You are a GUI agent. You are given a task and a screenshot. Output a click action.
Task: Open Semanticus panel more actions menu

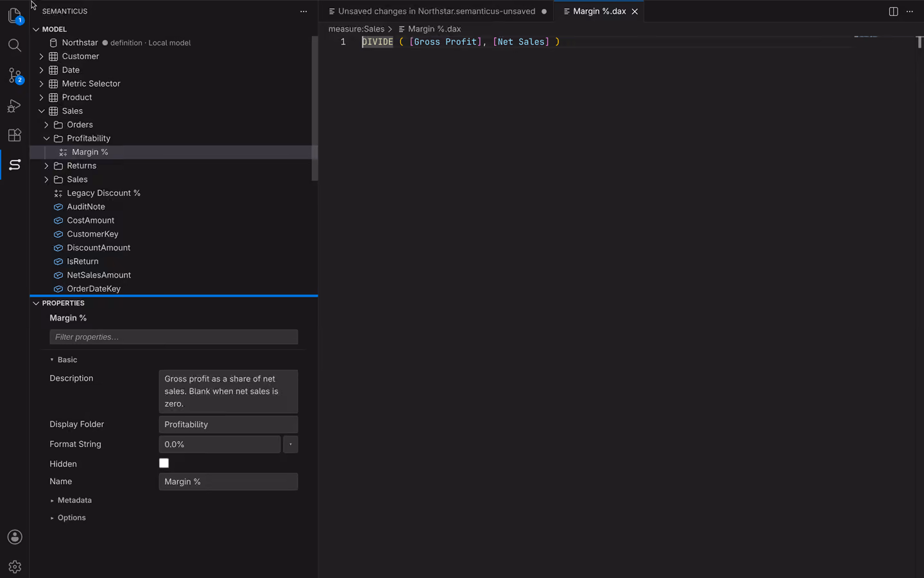pyautogui.click(x=304, y=12)
